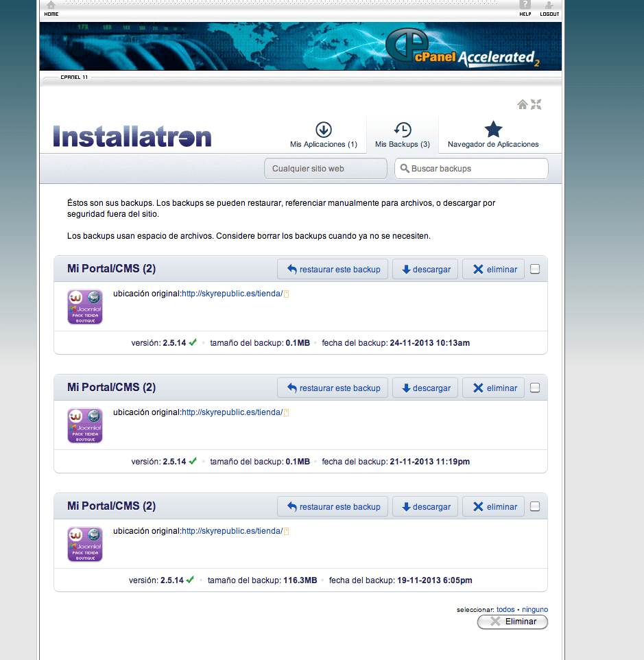Click the Mi Portal/CMS (2) title of 19-11-2013 backup
This screenshot has width=644, height=660.
(x=112, y=506)
